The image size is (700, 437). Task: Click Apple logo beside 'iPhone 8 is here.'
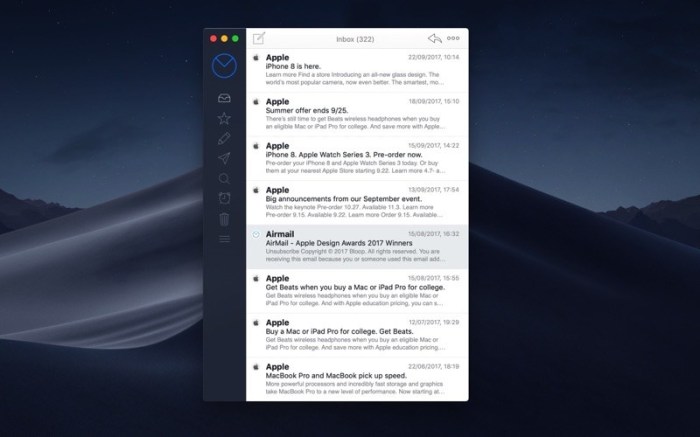coord(256,57)
